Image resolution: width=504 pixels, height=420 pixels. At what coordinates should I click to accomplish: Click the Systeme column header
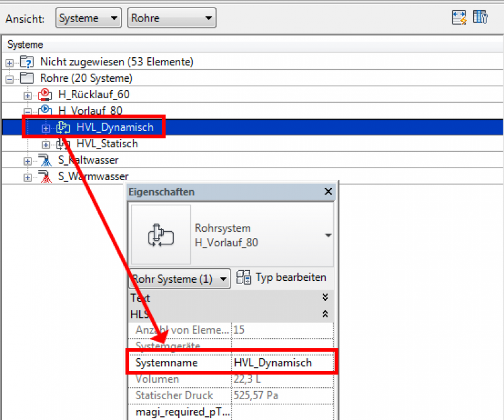click(25, 45)
